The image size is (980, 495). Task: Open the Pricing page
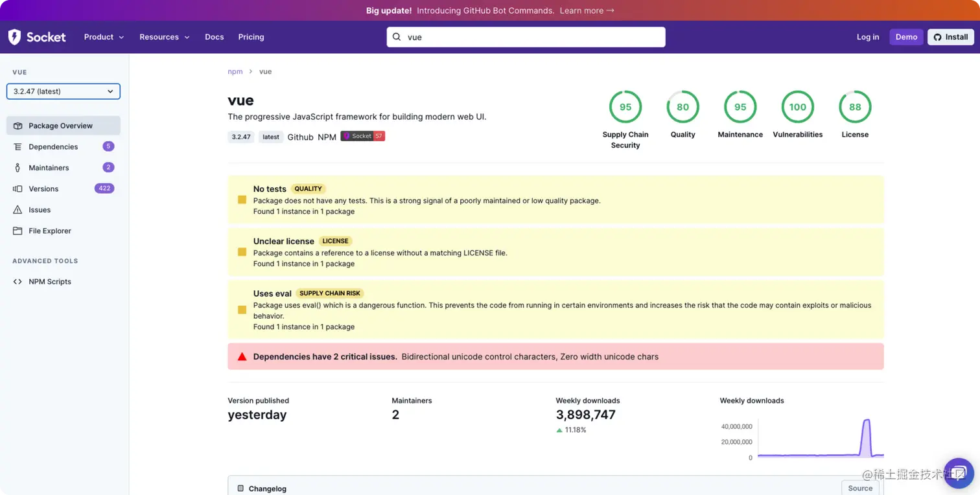[251, 37]
